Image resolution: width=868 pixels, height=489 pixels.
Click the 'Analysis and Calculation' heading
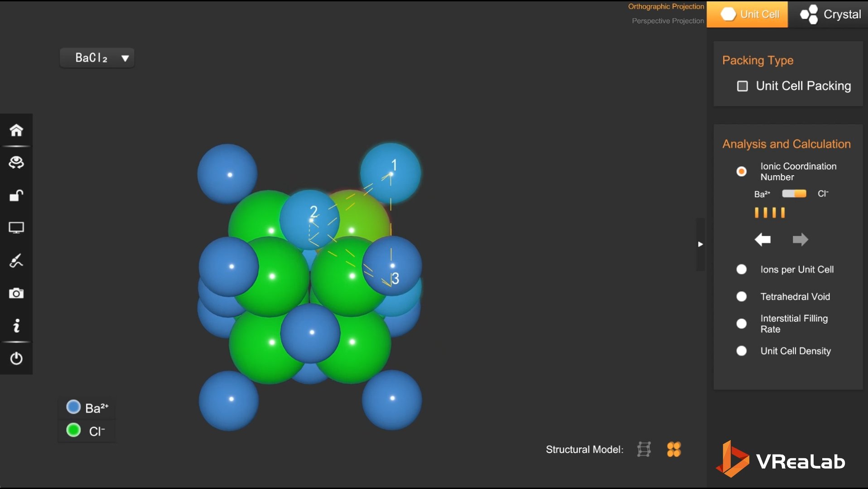[786, 144]
